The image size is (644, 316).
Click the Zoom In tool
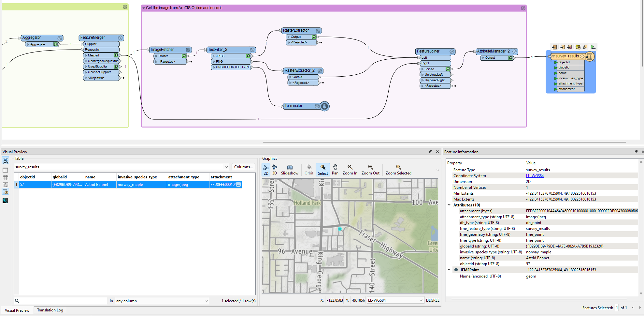pyautogui.click(x=350, y=169)
